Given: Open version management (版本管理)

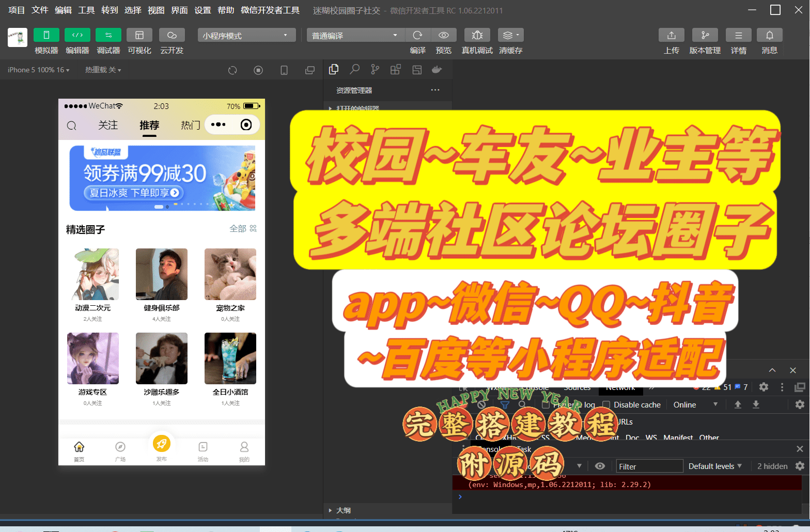Looking at the screenshot, I should point(705,35).
